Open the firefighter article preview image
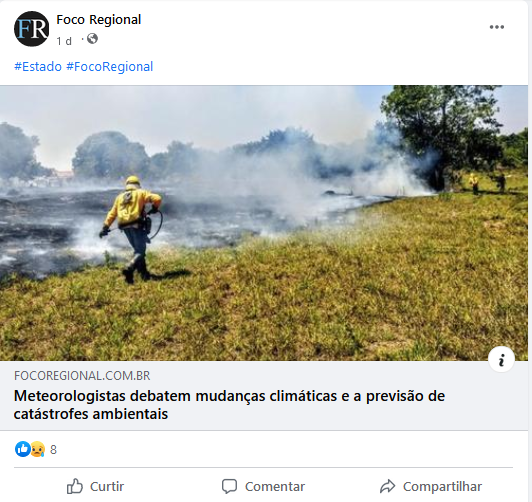The image size is (532, 502). [264, 223]
